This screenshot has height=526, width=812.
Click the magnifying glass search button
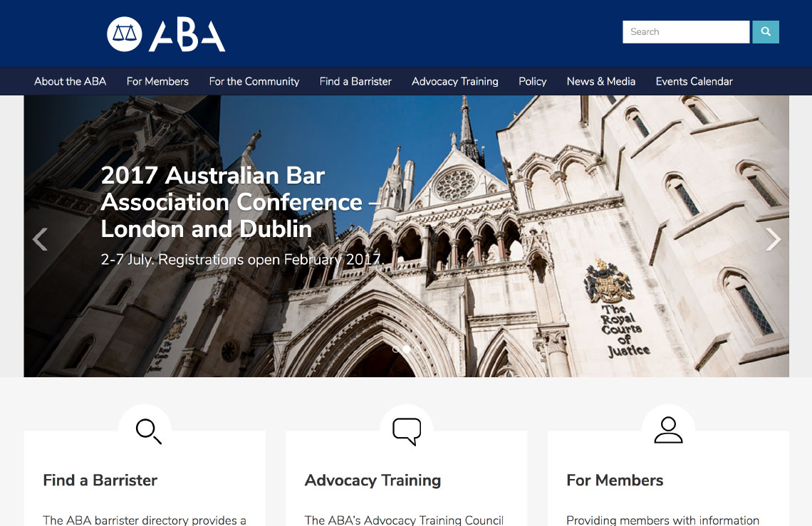766,32
